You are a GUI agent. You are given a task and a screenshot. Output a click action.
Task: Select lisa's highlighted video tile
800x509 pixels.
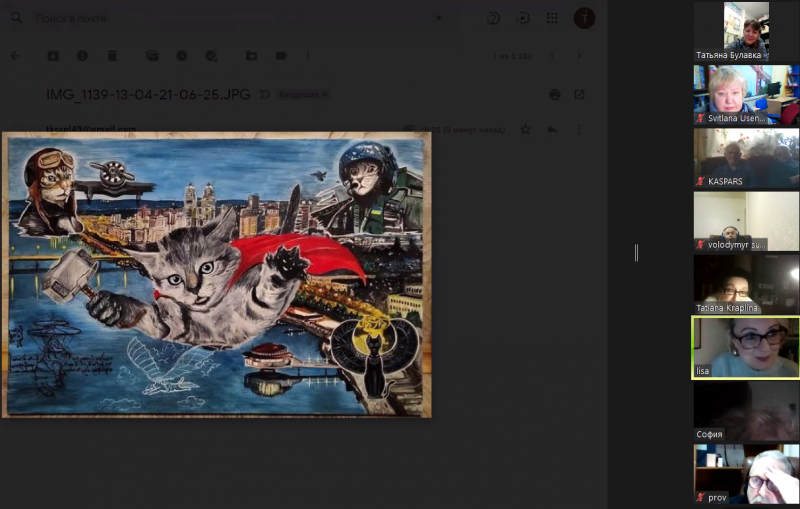point(745,348)
